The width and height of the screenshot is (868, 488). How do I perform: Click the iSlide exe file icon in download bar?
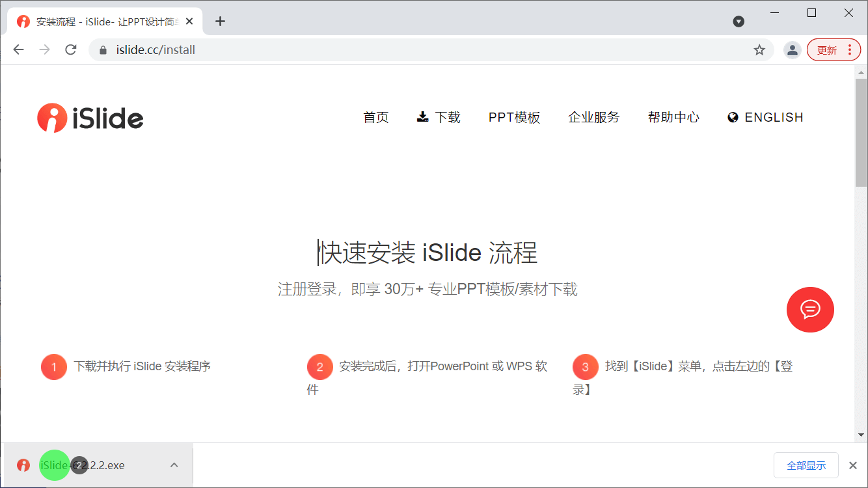click(23, 465)
